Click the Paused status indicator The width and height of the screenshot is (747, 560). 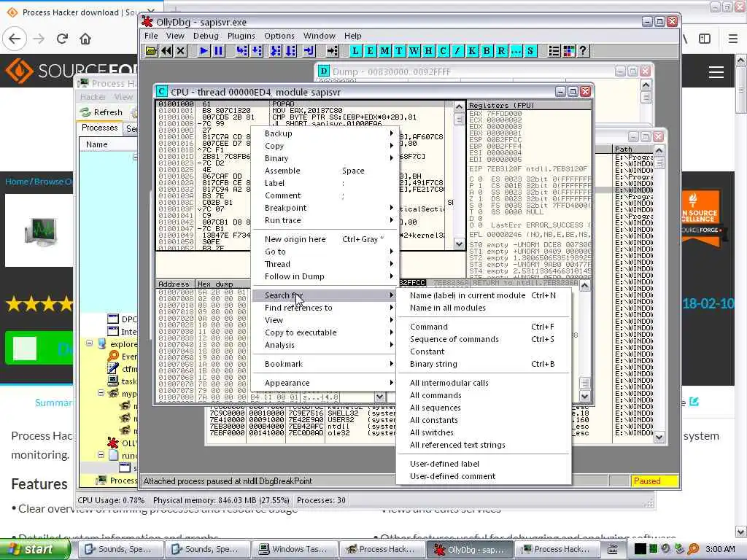[654, 481]
